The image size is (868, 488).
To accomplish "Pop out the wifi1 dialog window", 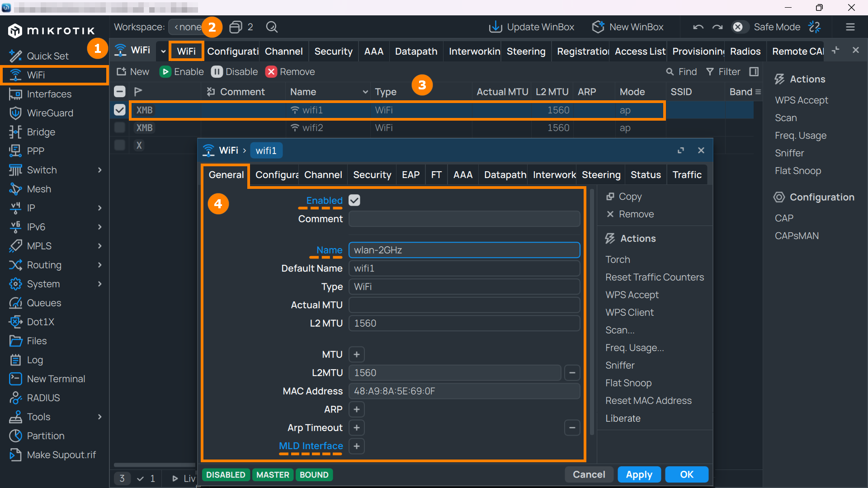I will pyautogui.click(x=681, y=150).
